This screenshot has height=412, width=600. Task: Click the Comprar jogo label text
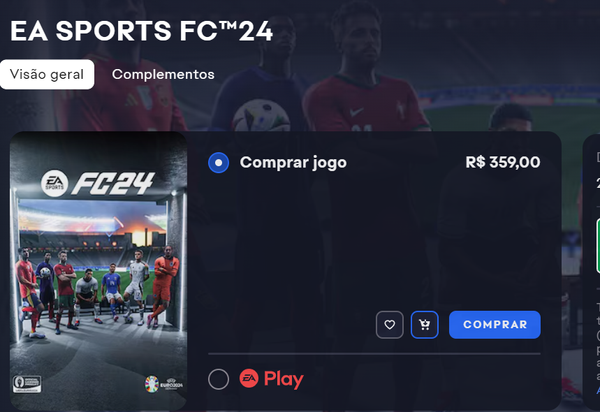293,163
